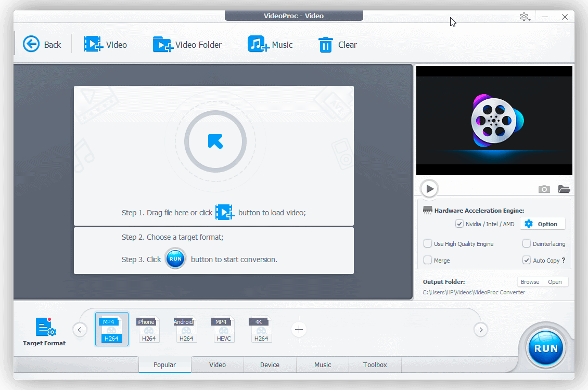Click the add Music icon
This screenshot has width=588, height=390.
pos(258,44)
